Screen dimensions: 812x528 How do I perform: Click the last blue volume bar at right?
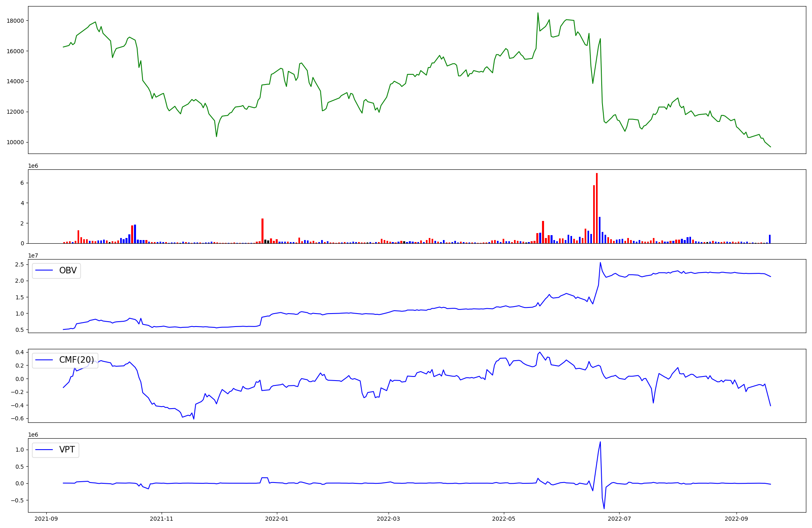769,239
